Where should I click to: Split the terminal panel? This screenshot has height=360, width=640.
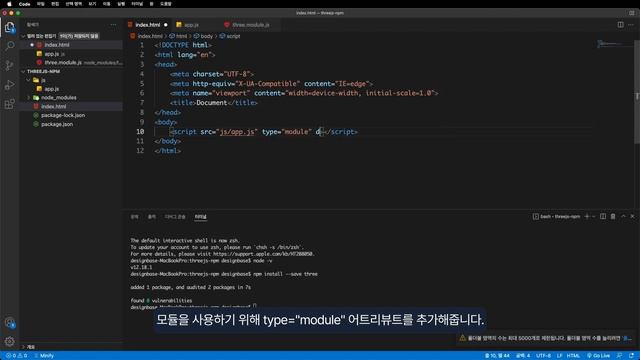pos(603,216)
